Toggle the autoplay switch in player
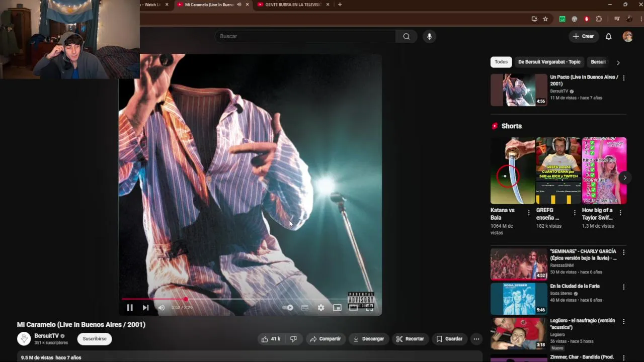644x362 pixels. [x=288, y=308]
